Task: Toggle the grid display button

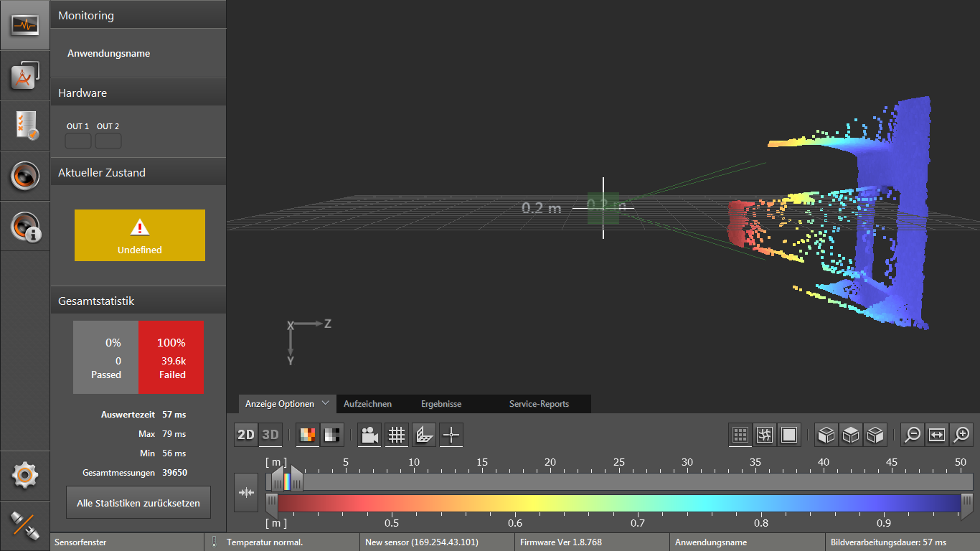Action: [397, 435]
